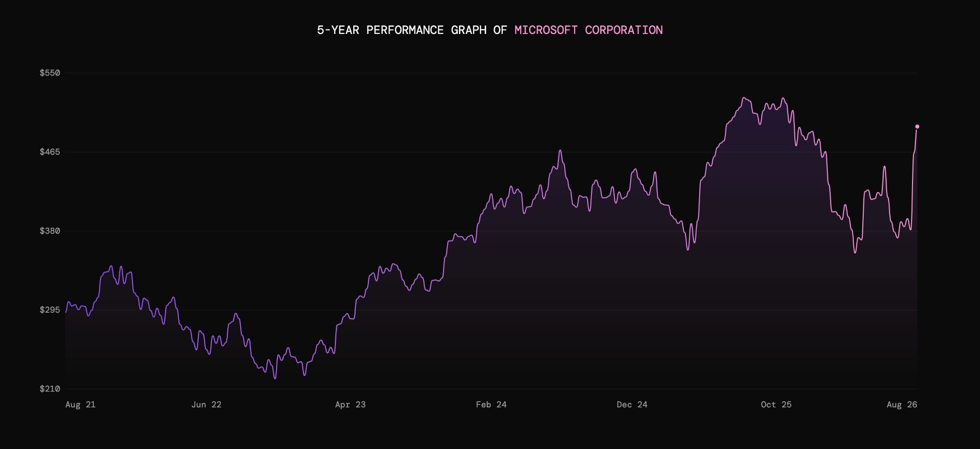Click the "Aug 26" x-axis label
This screenshot has width=980, height=449.
[902, 405]
